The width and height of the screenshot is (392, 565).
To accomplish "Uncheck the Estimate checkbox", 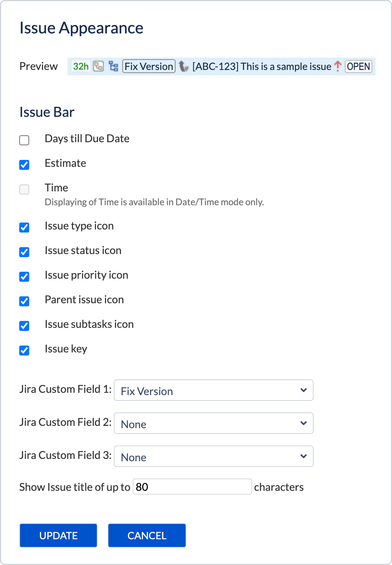I will [24, 165].
